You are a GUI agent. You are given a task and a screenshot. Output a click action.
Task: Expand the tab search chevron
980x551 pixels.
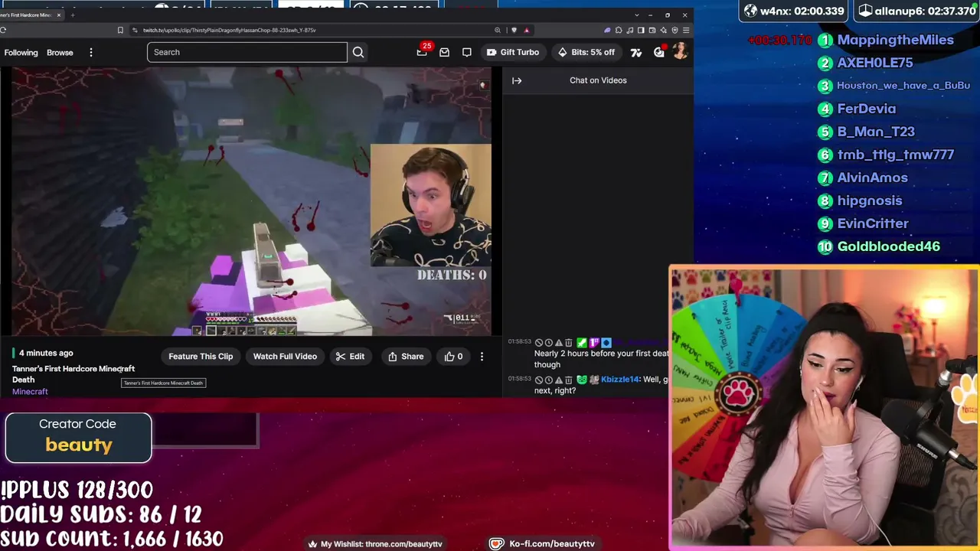coord(636,15)
